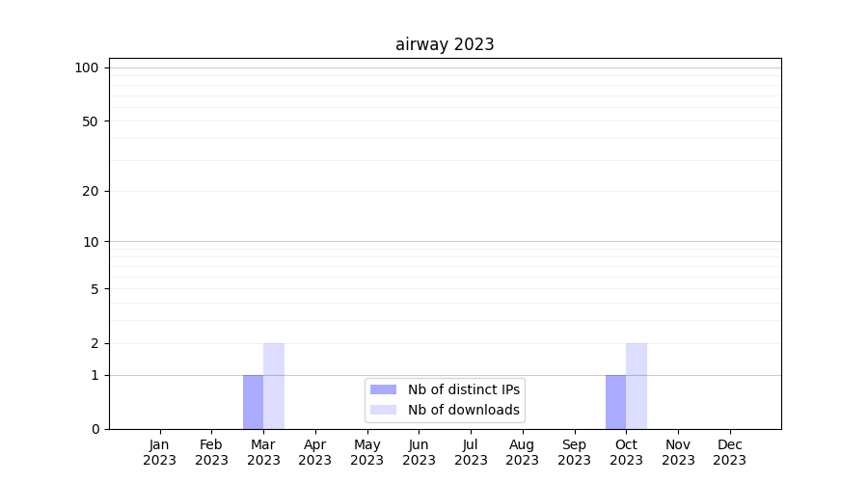The image size is (868, 482).
Task: Select the October downloads bar
Action: coord(637,386)
